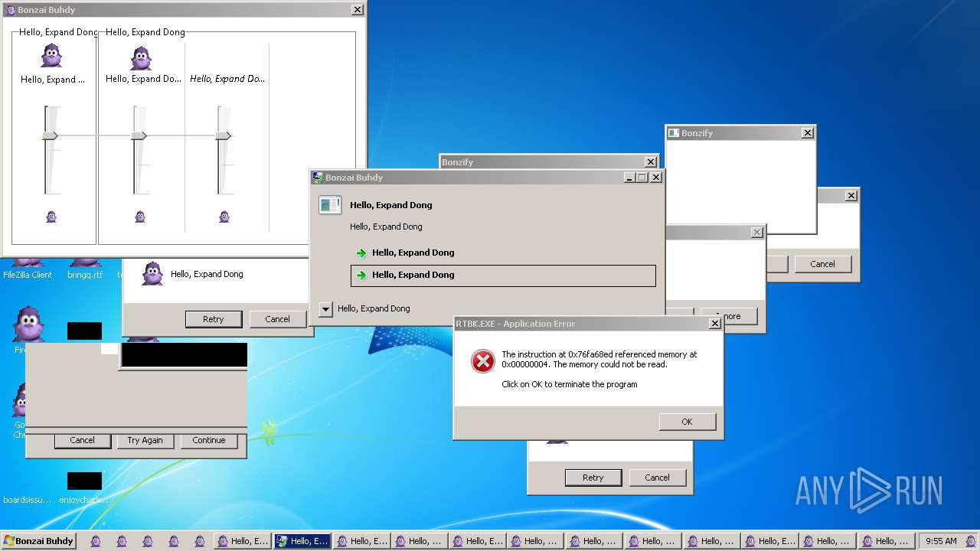Close the slider Bonzai Buhdy window
The height and width of the screenshot is (551, 980).
[358, 10]
